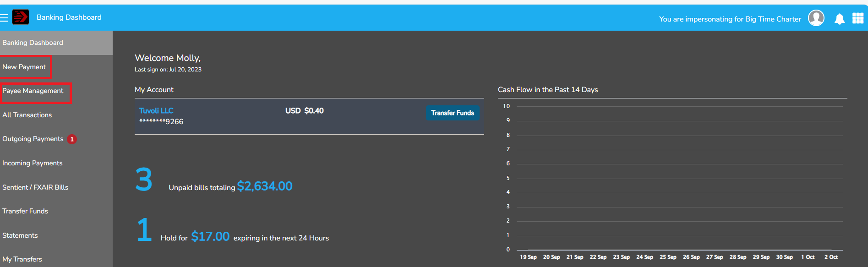Open New Payment from the sidebar
868x267 pixels.
(x=24, y=67)
